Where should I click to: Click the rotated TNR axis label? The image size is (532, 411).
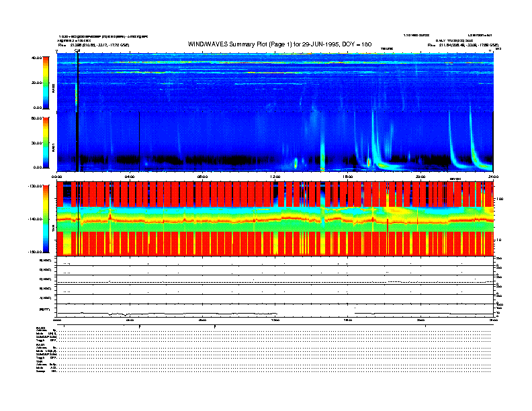(54, 229)
